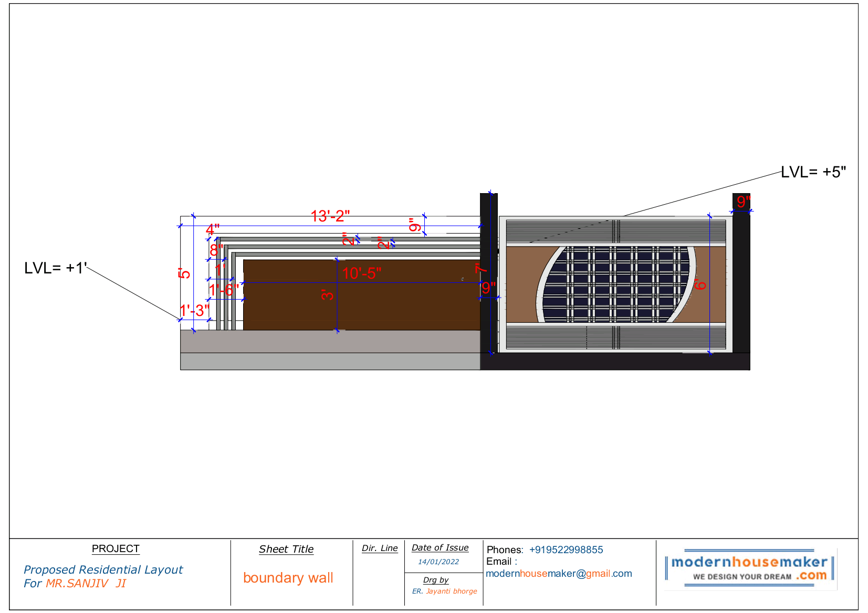The width and height of the screenshot is (868, 613).
Task: Click the 6' gate height dimension
Action: [x=700, y=285]
